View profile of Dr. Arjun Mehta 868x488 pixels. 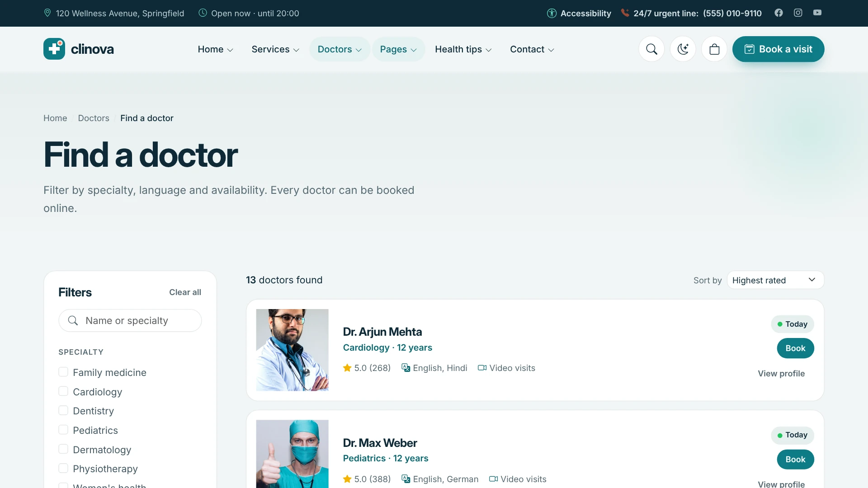[x=781, y=374]
